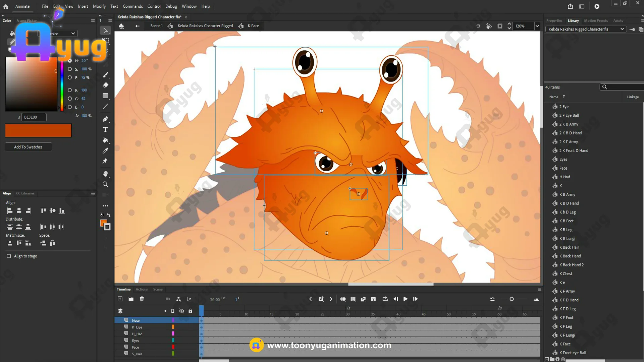Navigate back to Scene 1 breadcrumb
This screenshot has height=362, width=644.
[156, 26]
